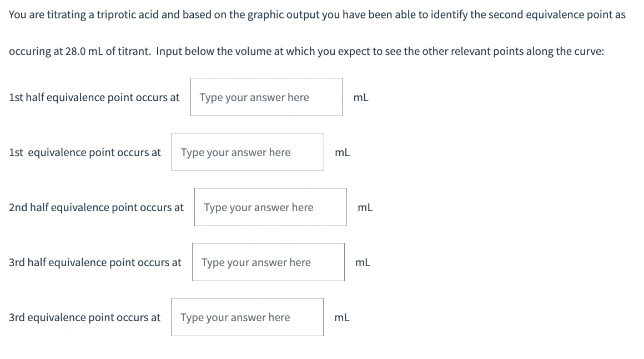This screenshot has height=359, width=644.
Task: Click the mL unit beside 3rd half equivalence field
Action: (x=363, y=262)
